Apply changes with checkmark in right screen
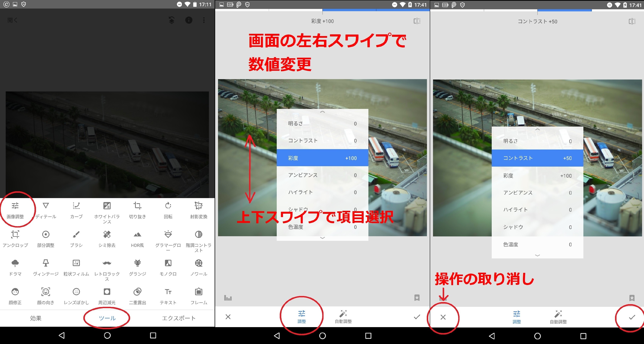The height and width of the screenshot is (344, 644). (x=632, y=317)
